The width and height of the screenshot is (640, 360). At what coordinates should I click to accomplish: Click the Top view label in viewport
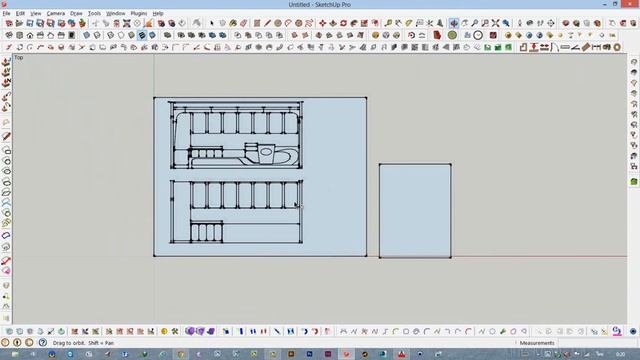(19, 58)
